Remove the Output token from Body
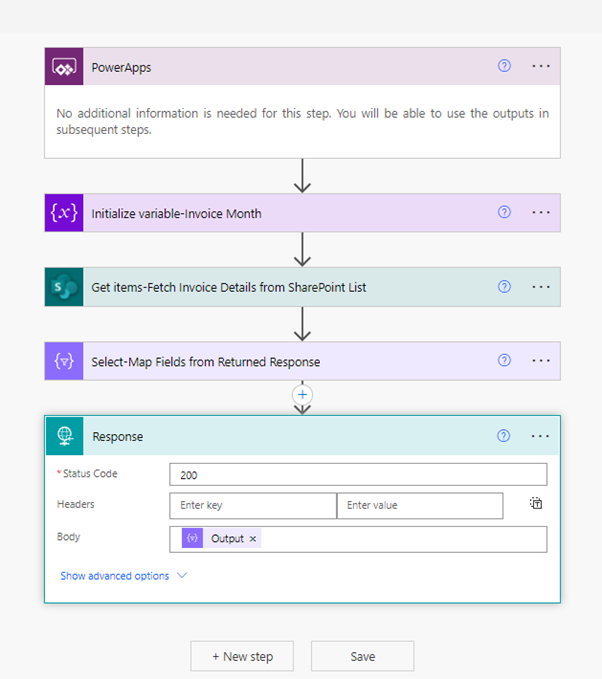Screen dimensions: 602x679 253,539
